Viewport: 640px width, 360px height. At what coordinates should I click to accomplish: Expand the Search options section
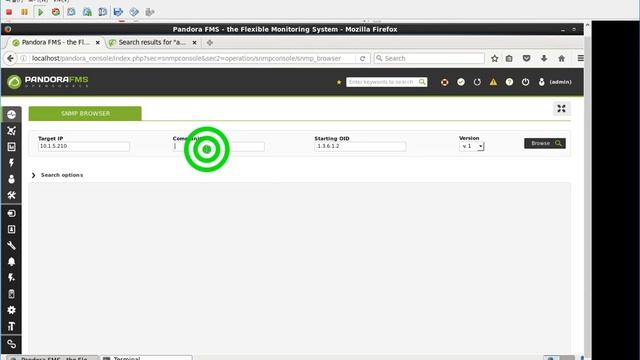58,175
